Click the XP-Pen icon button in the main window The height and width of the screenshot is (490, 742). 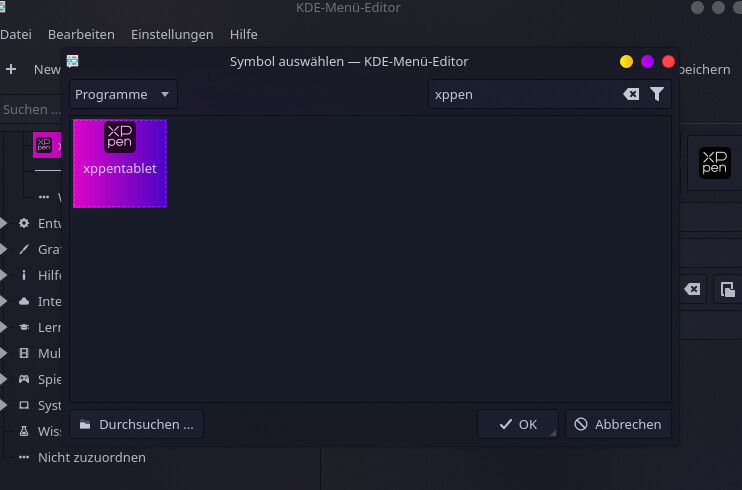point(715,163)
